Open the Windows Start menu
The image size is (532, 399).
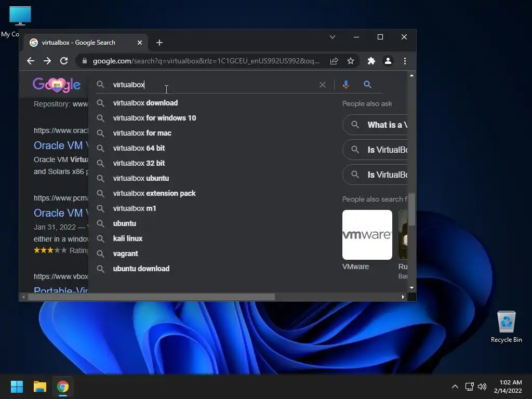click(x=17, y=387)
